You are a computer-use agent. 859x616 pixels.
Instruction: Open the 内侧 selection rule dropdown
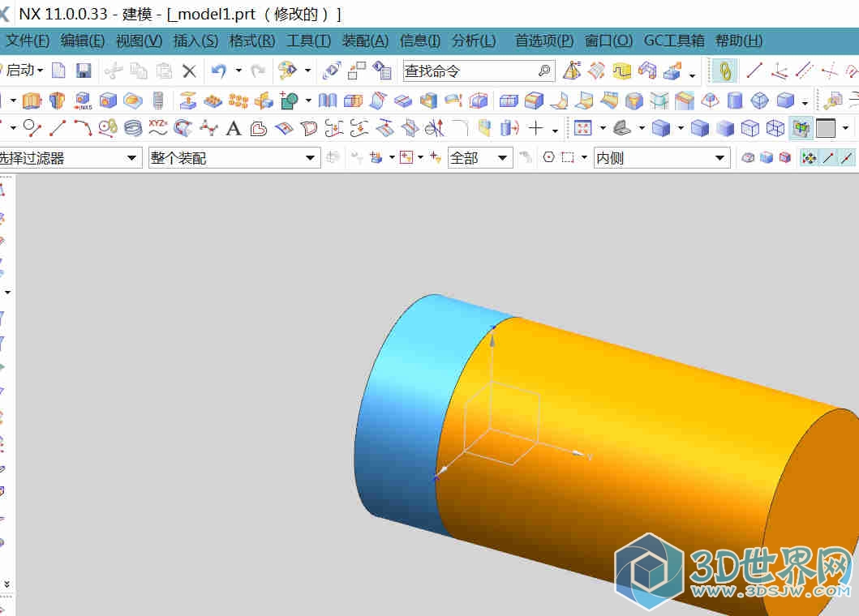pos(662,158)
